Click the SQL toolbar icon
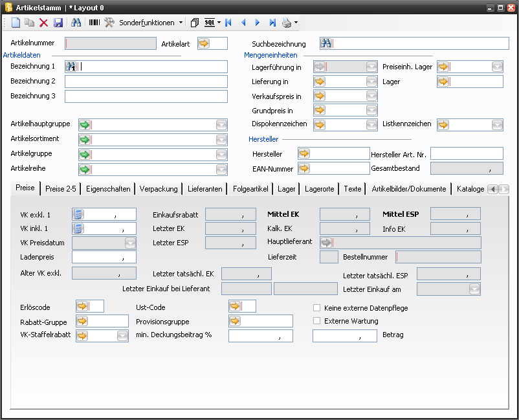This screenshot has width=519, height=420. [x=210, y=23]
